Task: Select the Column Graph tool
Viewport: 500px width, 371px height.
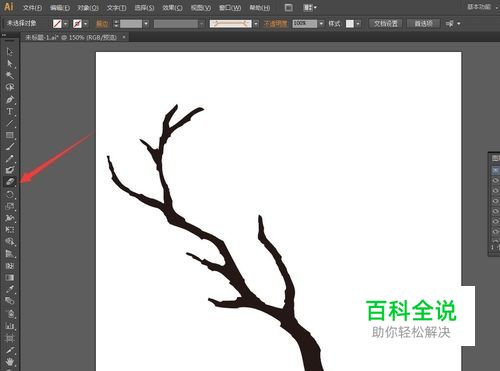Action: pos(10,326)
